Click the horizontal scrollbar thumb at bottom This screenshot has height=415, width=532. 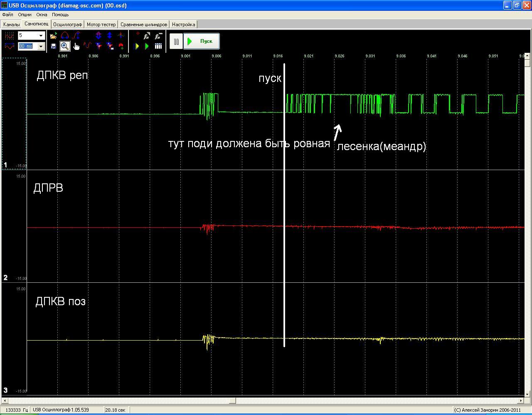(233, 400)
